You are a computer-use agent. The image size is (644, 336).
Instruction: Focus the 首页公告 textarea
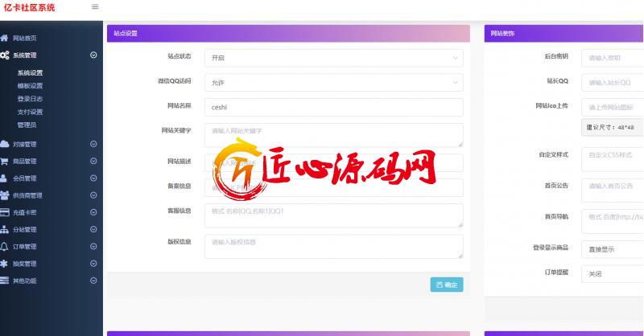click(x=613, y=190)
